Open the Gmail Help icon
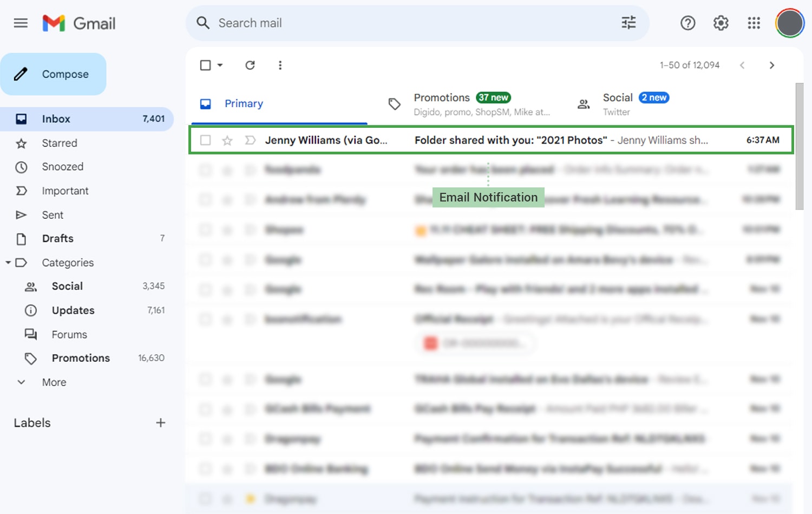 (687, 23)
